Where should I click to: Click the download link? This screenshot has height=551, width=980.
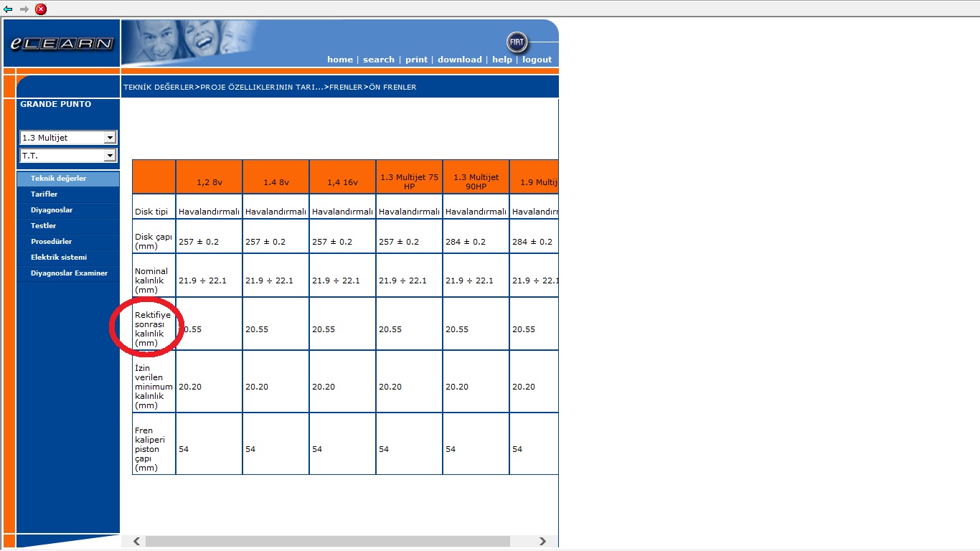coord(460,60)
